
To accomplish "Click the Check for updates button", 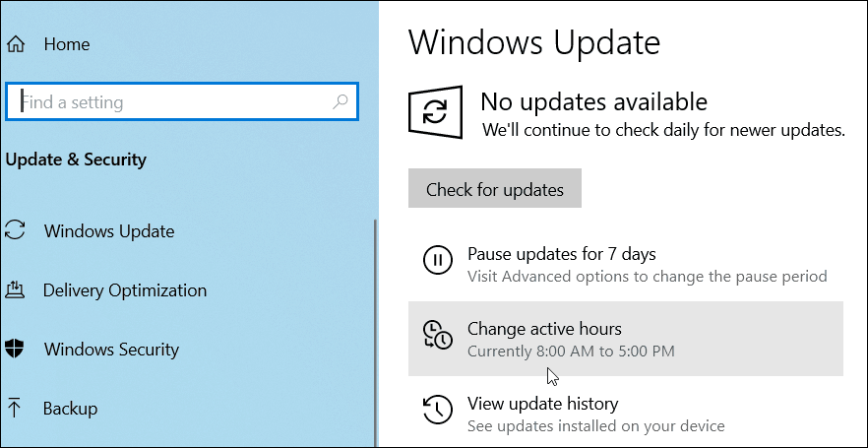I will 495,189.
